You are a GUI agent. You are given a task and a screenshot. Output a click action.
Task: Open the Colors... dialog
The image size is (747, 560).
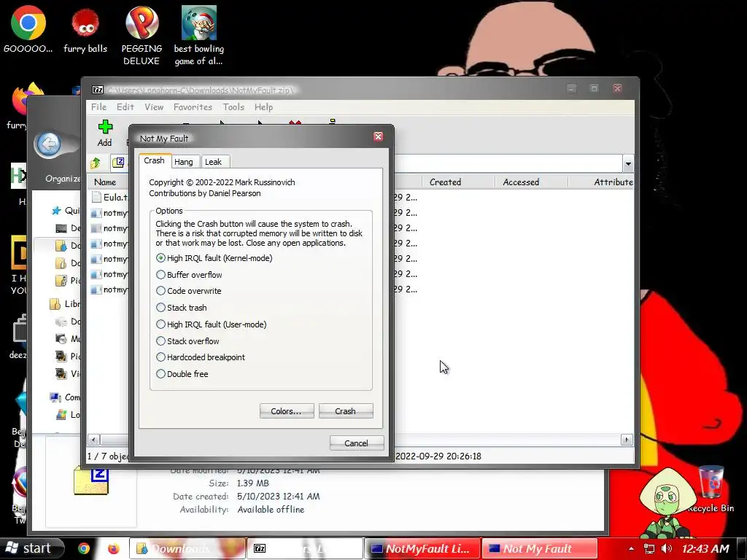tap(286, 411)
